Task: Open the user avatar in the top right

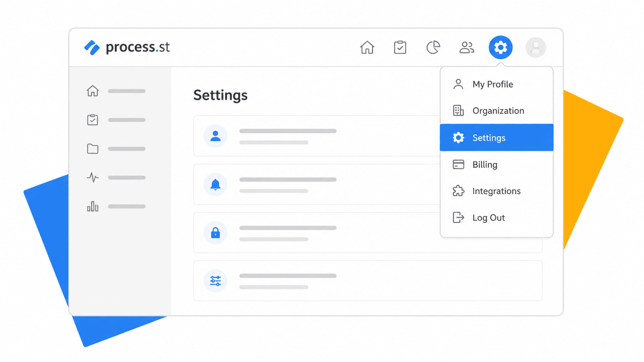Action: point(535,47)
